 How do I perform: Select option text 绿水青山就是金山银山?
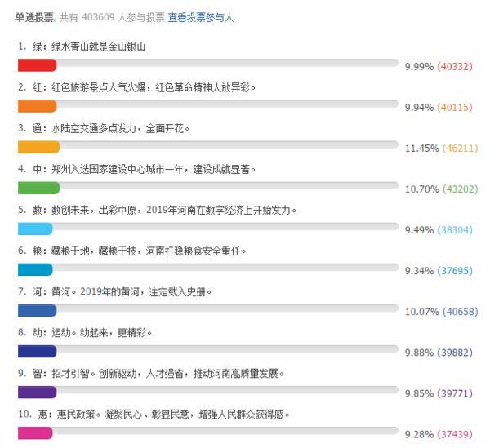98,47
